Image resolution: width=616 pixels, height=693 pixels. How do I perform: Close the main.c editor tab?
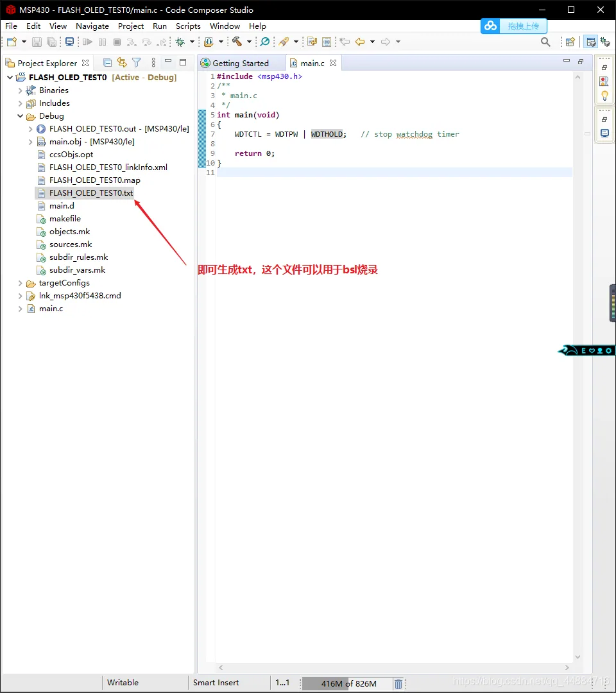(333, 63)
